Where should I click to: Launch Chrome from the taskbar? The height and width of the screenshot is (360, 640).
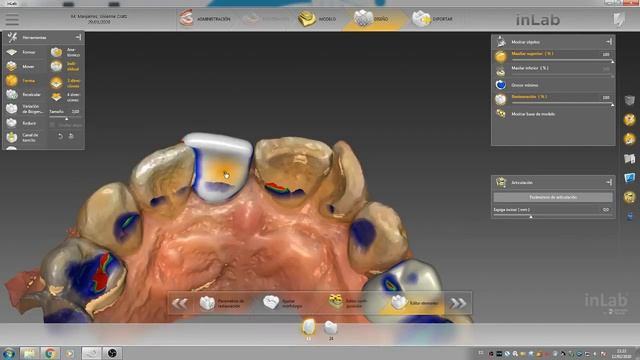coord(50,353)
